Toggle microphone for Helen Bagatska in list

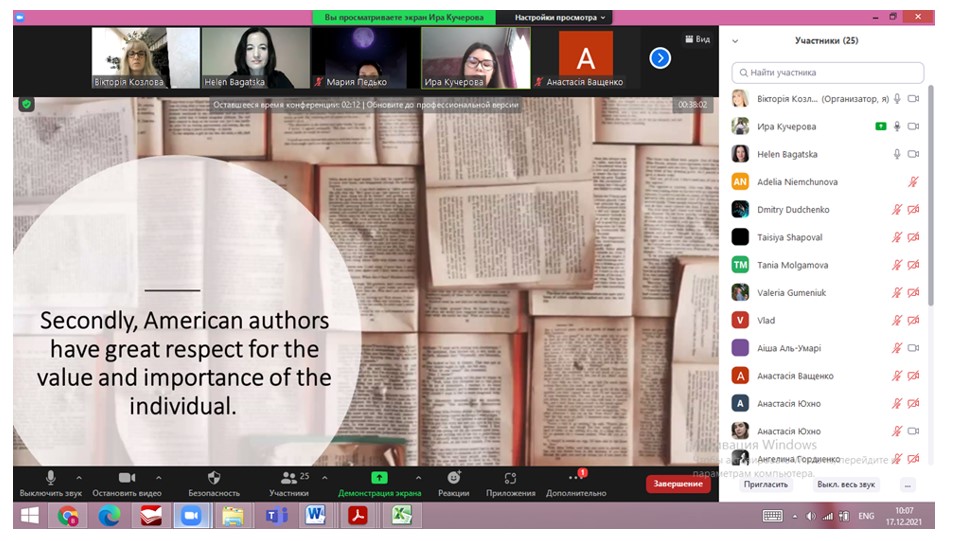point(897,154)
